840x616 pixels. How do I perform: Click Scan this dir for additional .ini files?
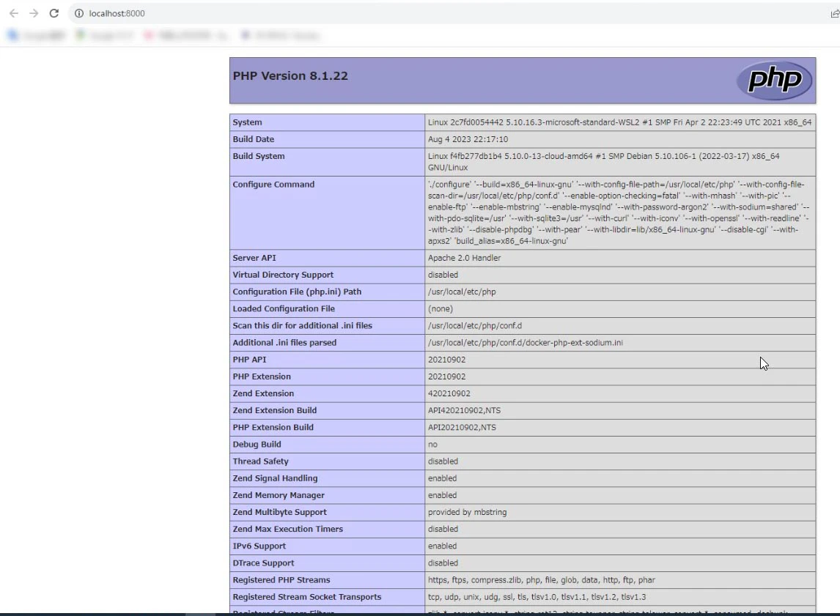[x=302, y=325]
